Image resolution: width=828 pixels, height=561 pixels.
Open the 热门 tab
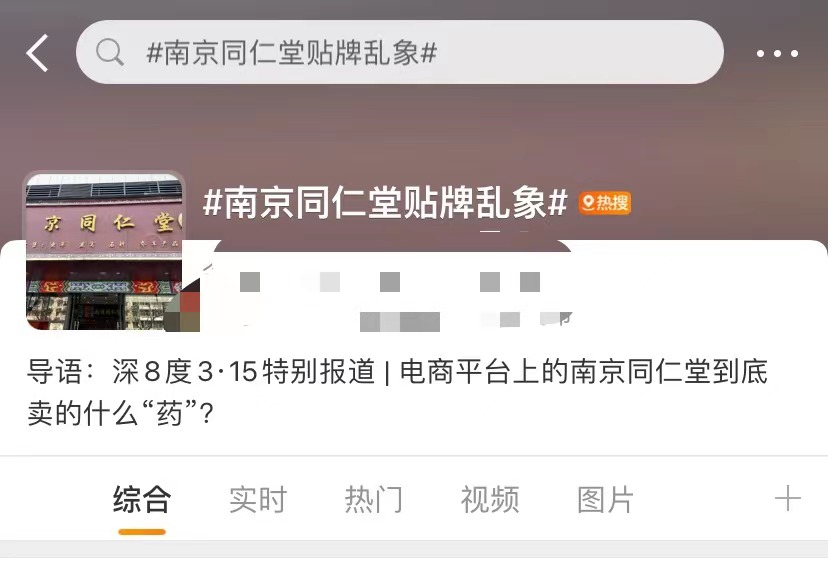pos(374,499)
